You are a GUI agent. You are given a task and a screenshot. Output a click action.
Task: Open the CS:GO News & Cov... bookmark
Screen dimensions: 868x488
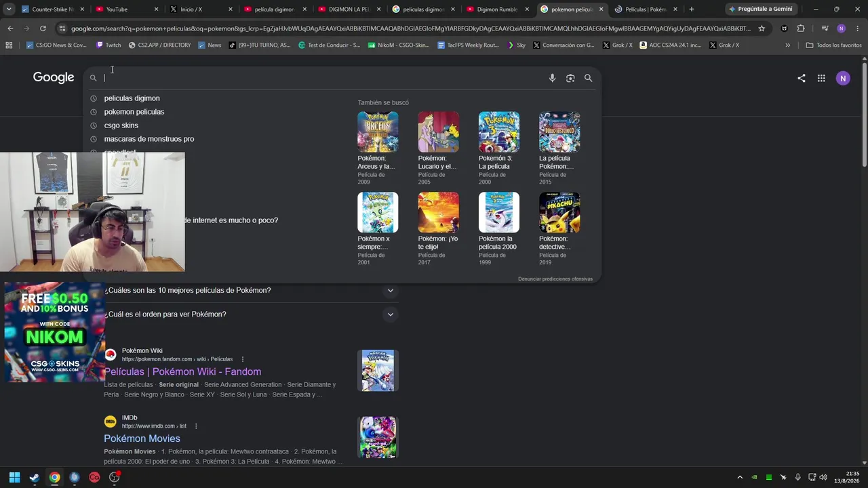pyautogui.click(x=56, y=45)
